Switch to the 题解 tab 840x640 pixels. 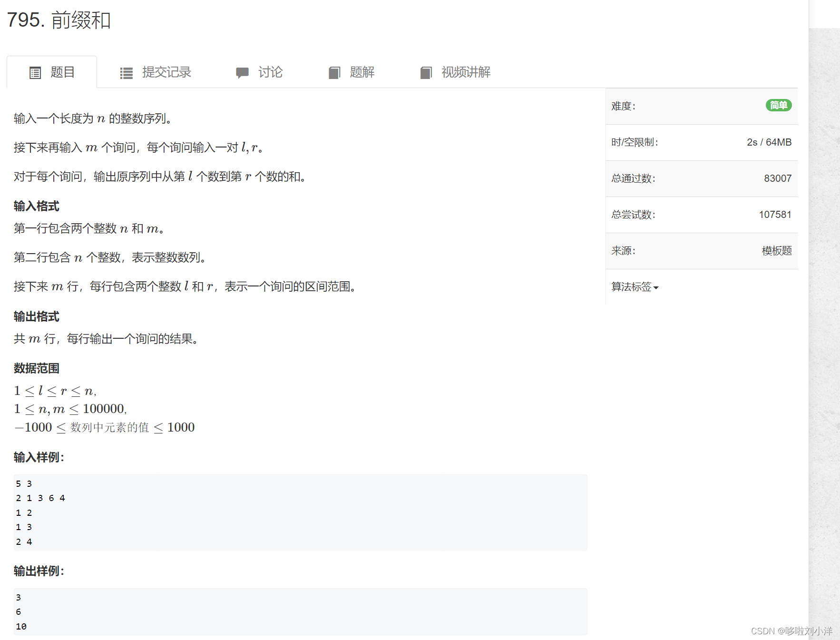click(361, 72)
